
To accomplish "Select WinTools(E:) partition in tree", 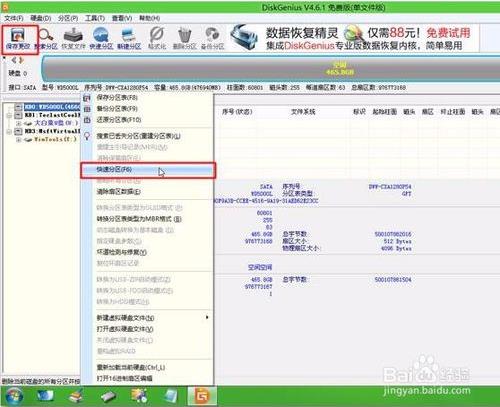I will (x=55, y=139).
